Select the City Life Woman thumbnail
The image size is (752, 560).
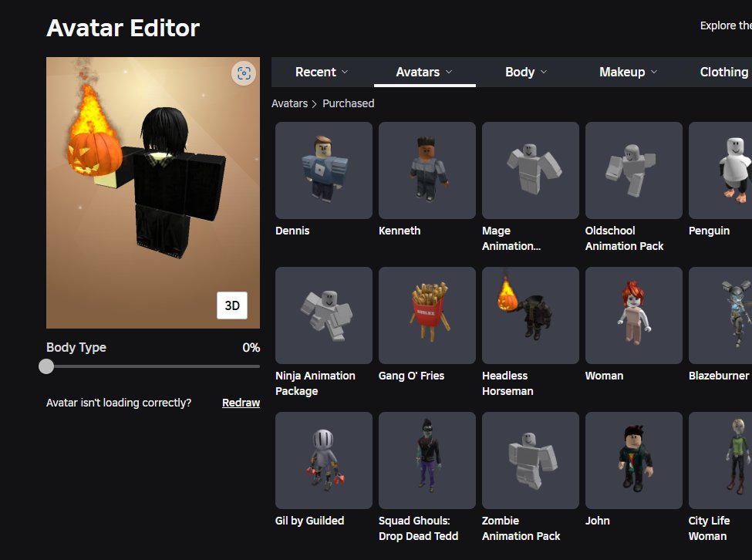(720, 460)
